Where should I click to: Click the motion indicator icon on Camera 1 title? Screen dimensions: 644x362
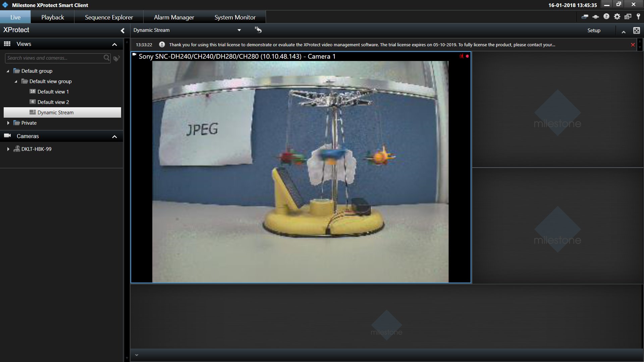tap(462, 56)
